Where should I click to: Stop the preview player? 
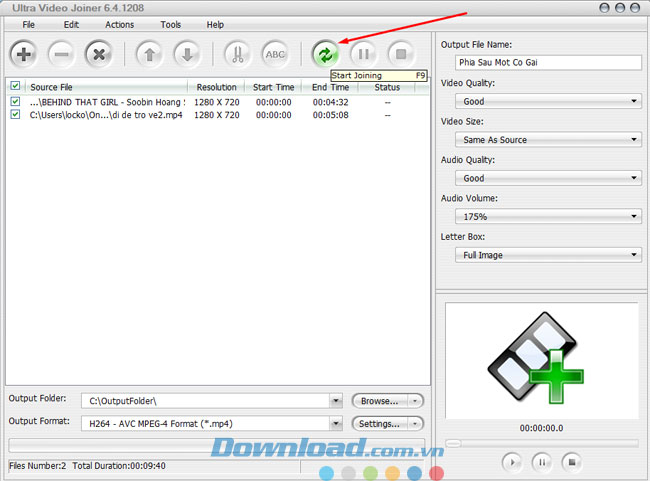(572, 462)
